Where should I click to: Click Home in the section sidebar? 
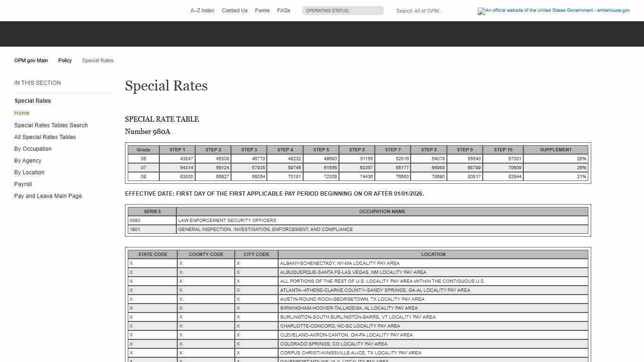tap(22, 113)
